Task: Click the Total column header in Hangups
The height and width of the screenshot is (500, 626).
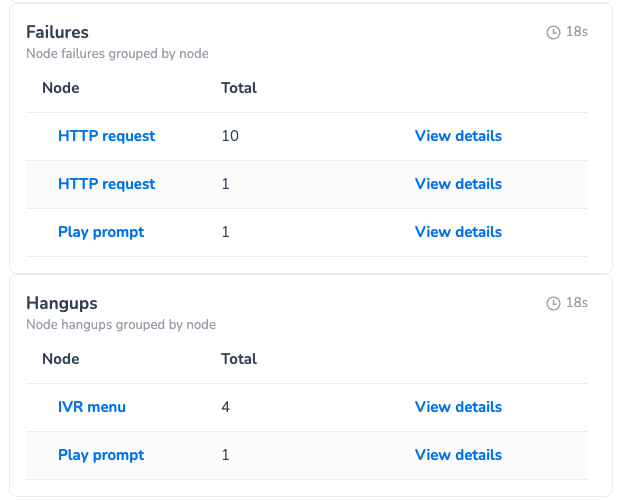Action: [239, 359]
